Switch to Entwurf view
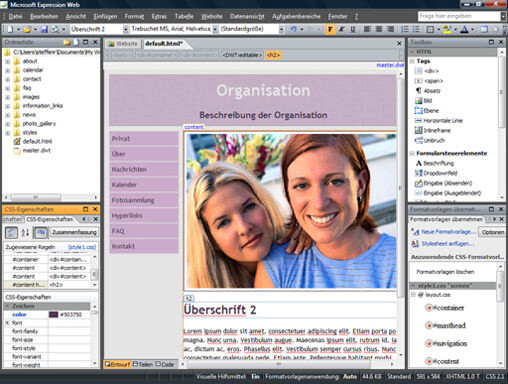The image size is (508, 384). pos(118,364)
